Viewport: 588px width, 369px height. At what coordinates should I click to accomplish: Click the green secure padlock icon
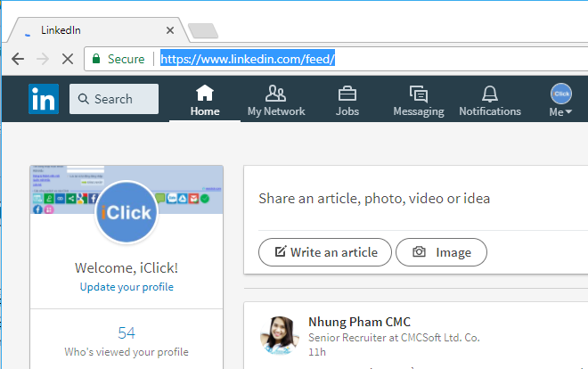coord(96,59)
